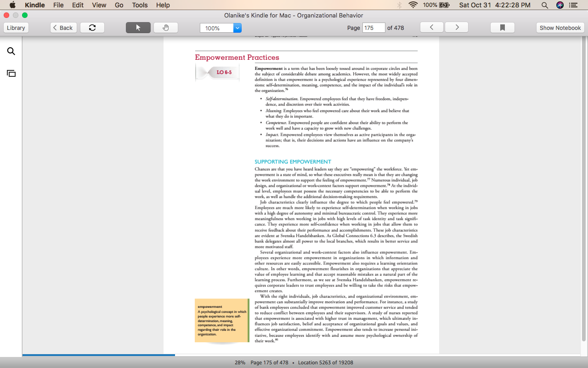The height and width of the screenshot is (368, 588).
Task: Click the Empowerment Practices heading
Action: [x=237, y=57]
